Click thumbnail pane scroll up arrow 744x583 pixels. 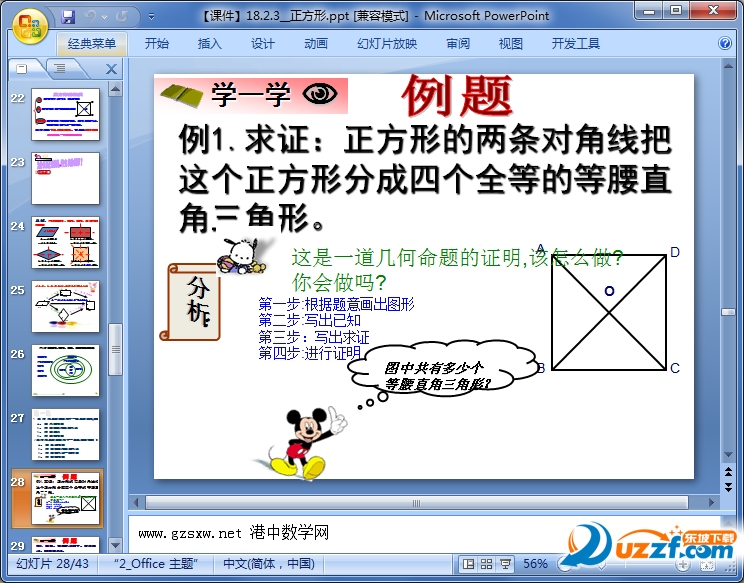point(115,89)
